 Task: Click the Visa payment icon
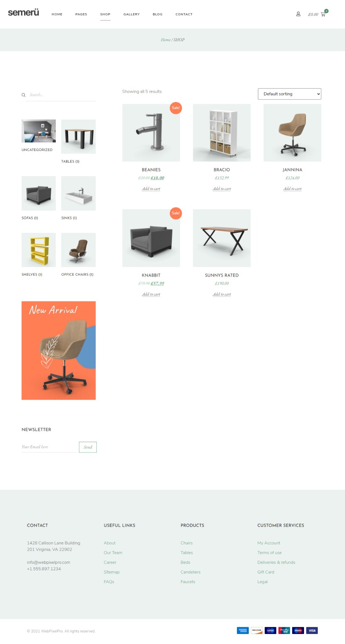click(312, 630)
